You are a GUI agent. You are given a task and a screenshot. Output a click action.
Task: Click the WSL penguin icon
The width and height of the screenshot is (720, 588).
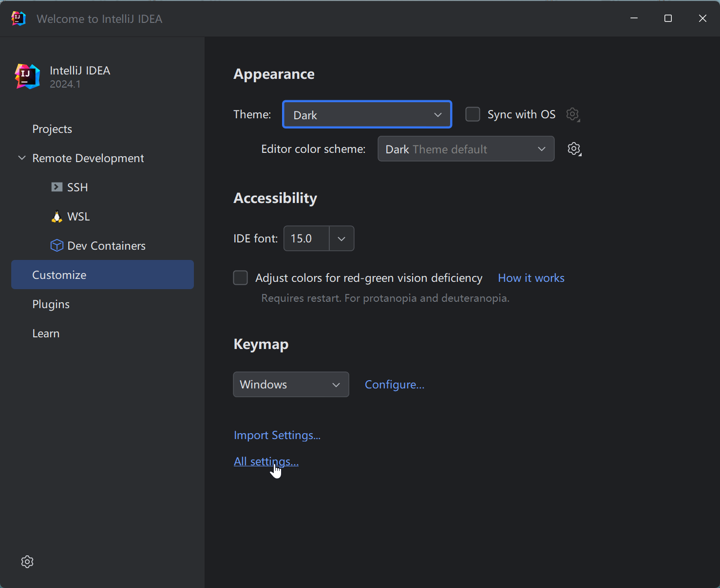pos(57,217)
